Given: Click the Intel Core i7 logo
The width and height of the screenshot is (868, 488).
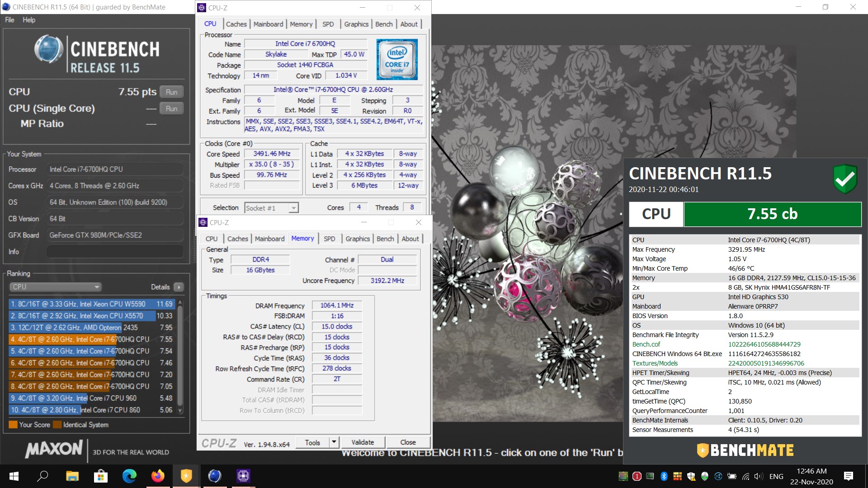Looking at the screenshot, I should (397, 59).
